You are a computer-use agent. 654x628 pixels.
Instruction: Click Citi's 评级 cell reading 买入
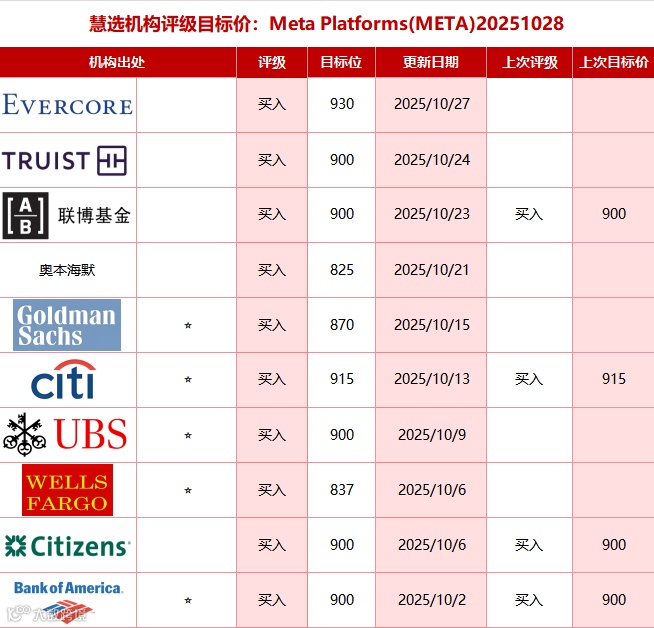[272, 379]
